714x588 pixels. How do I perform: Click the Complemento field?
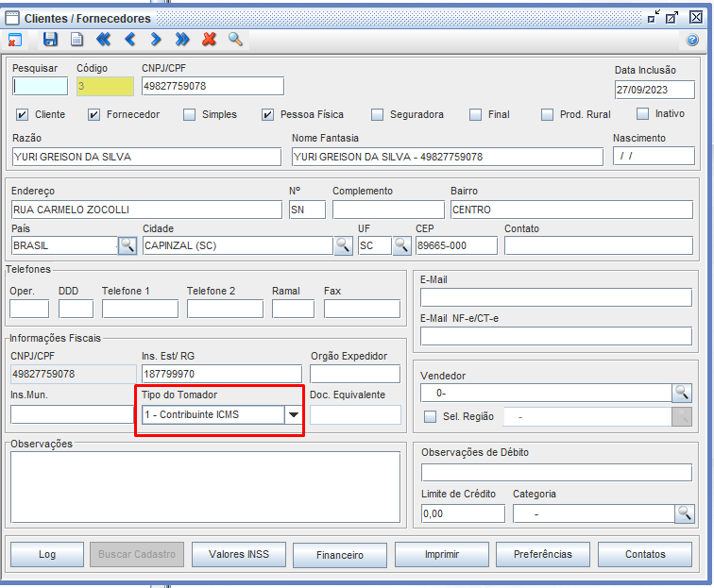point(388,210)
